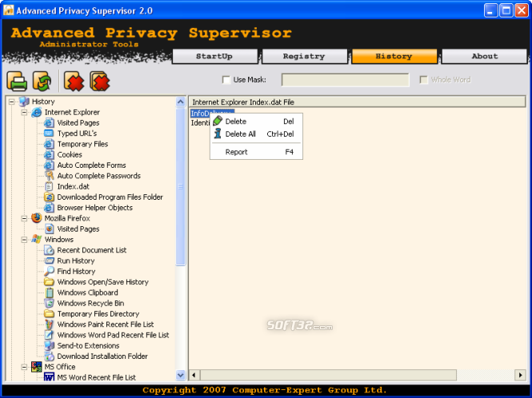Viewport: 532px width, 398px height.
Task: Choose Delete All from the context menu
Action: (256, 134)
